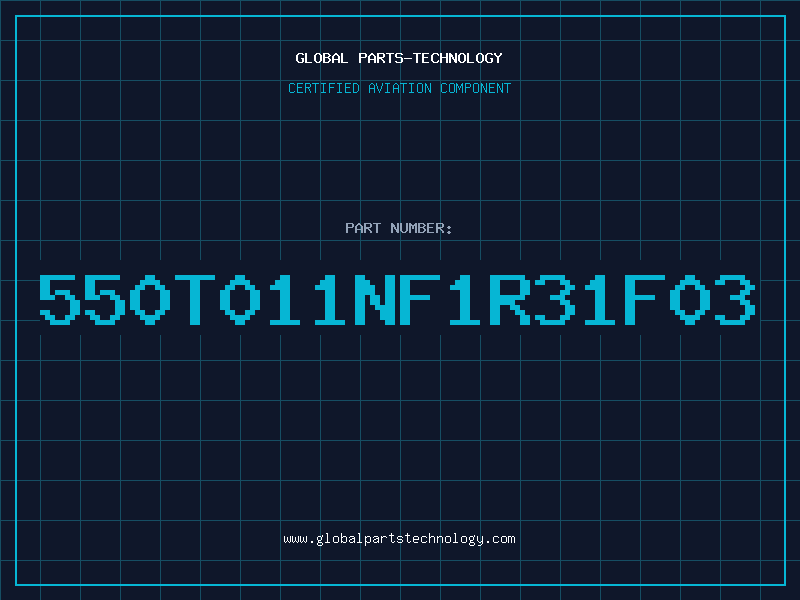Select the word NUMBER: in the label
Viewport: 800px width, 600px height.
pos(421,228)
